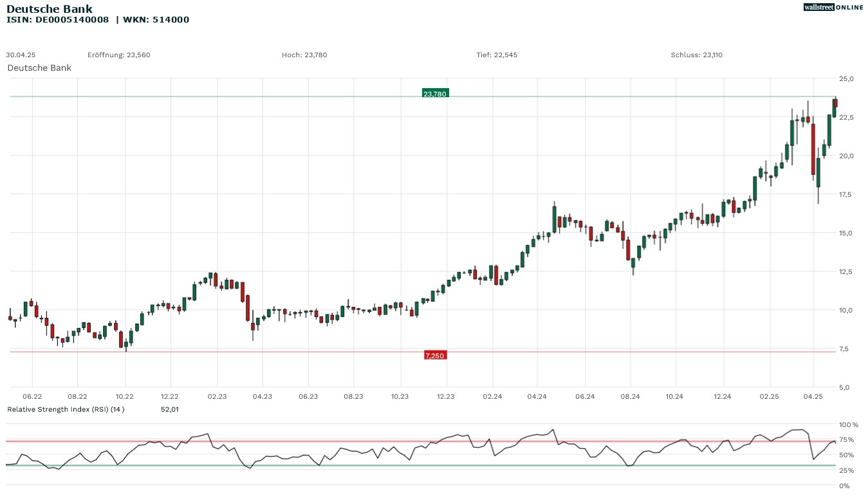Click the Deutsche Bank page title
Screen dimensions: 868x503
coord(50,9)
